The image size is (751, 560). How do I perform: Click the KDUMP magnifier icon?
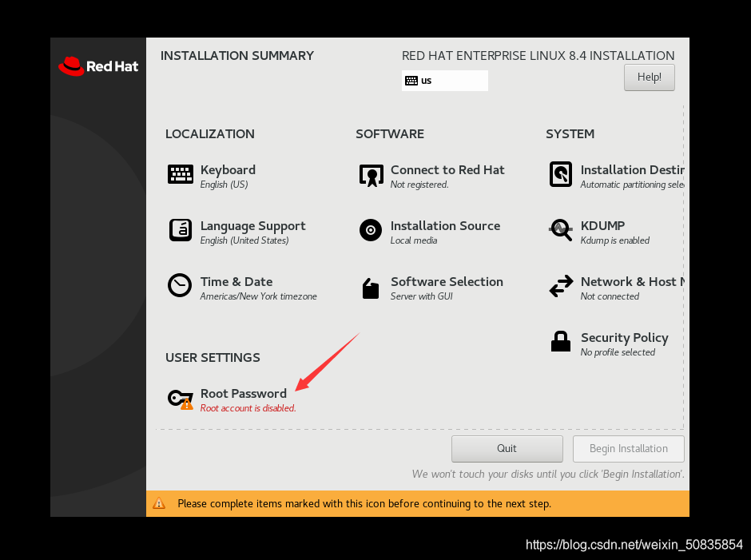[561, 230]
